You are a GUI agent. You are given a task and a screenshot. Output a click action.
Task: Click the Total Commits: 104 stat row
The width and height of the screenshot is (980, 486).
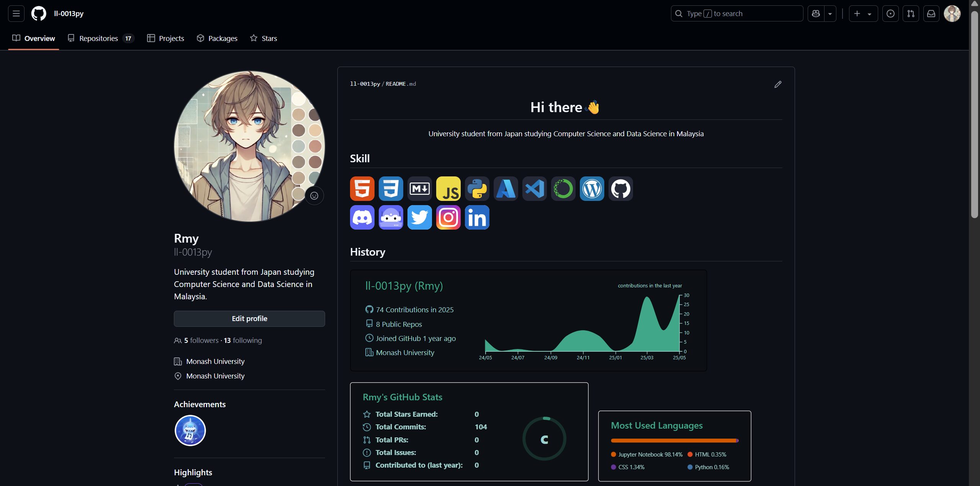coord(425,427)
